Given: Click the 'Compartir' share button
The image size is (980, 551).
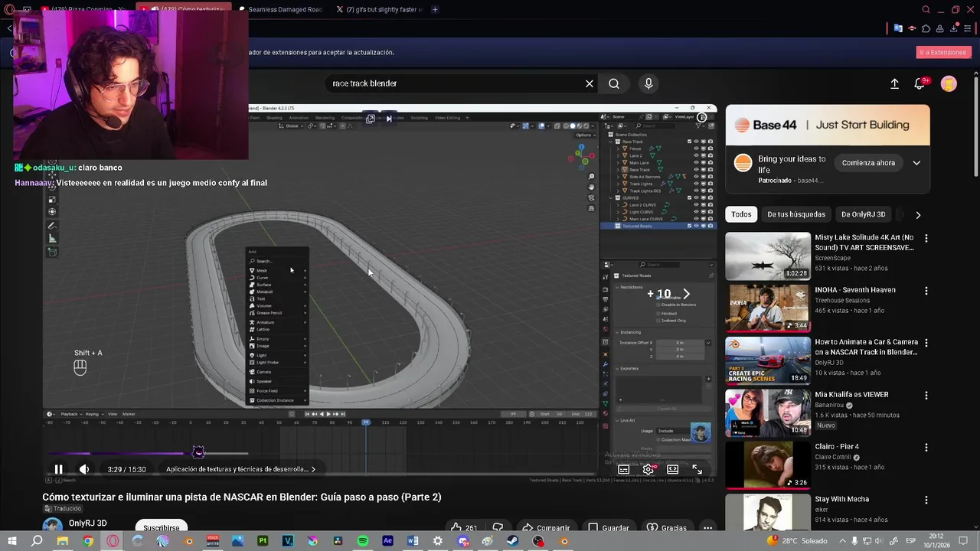Looking at the screenshot, I should [x=546, y=527].
